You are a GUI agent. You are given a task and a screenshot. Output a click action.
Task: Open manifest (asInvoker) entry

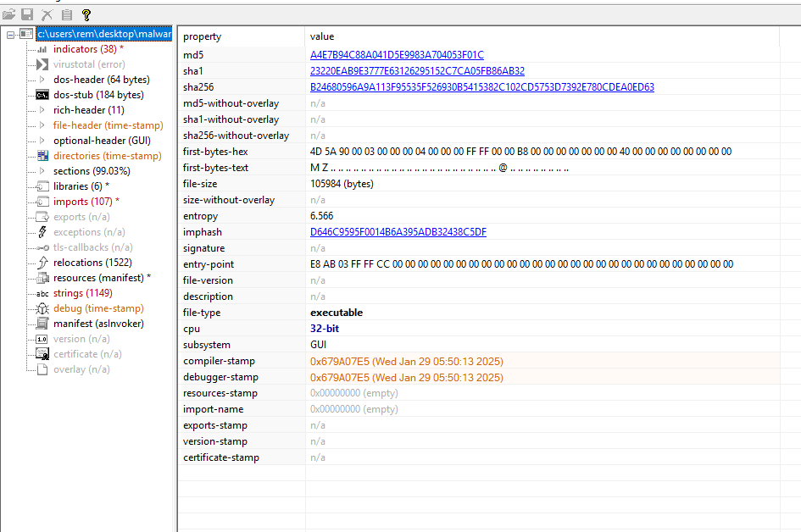point(98,324)
